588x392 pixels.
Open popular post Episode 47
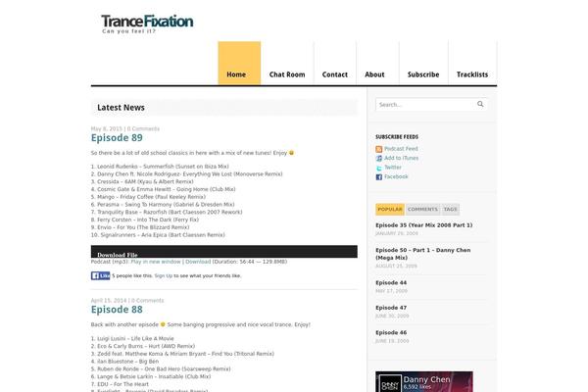(x=391, y=308)
